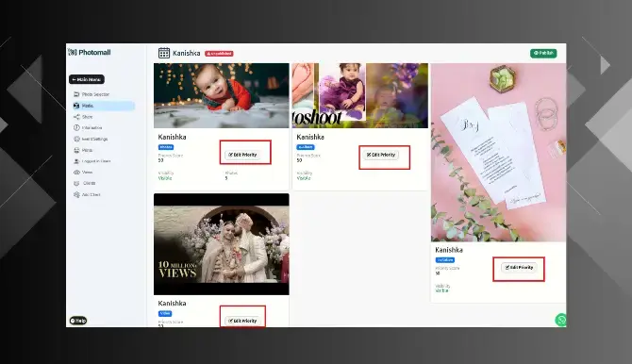
Task: Open the Views section in sidebar
Action: click(83, 173)
